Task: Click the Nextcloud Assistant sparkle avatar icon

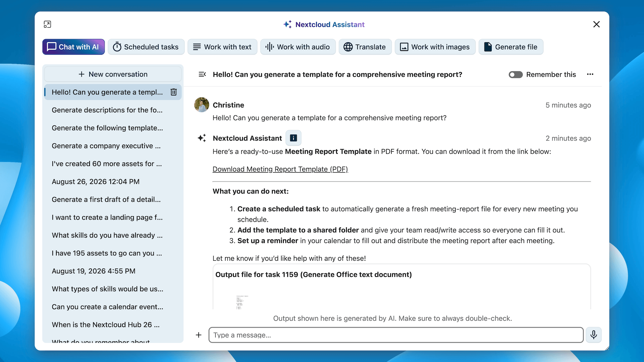Action: tap(202, 138)
